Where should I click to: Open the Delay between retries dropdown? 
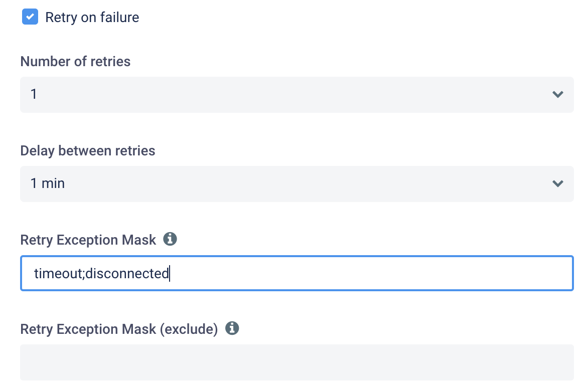(x=297, y=183)
